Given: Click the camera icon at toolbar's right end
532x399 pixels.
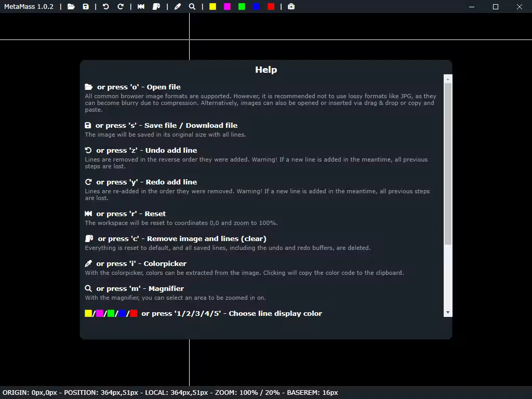Looking at the screenshot, I should coord(291,7).
